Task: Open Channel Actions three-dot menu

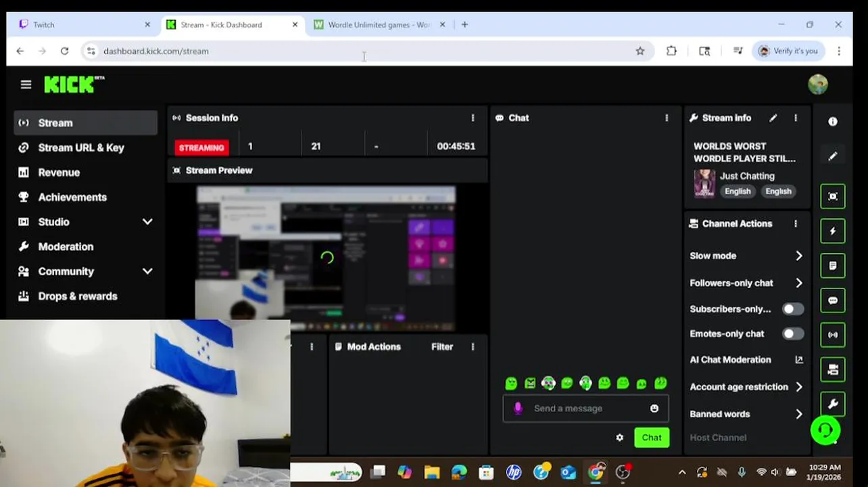Action: pos(796,223)
